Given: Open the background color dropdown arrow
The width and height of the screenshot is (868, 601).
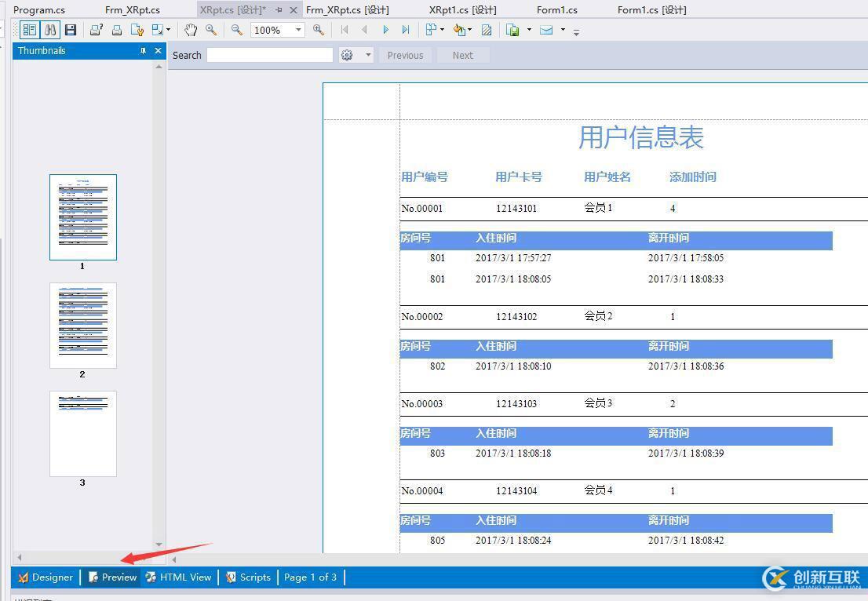Looking at the screenshot, I should pos(470,30).
